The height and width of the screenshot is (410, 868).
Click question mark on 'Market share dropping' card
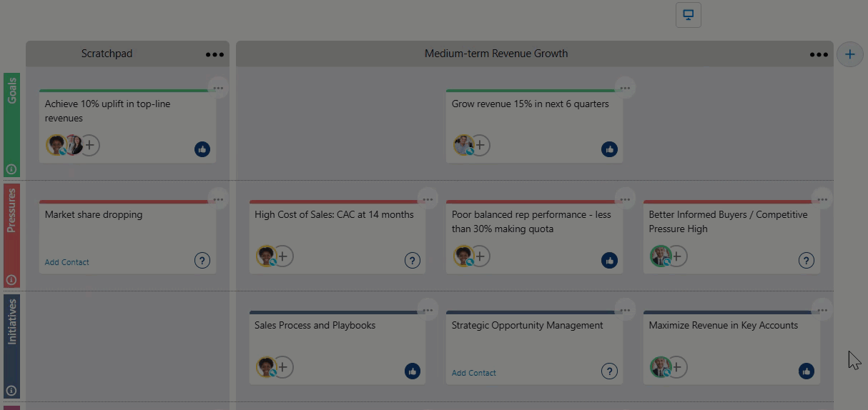202,261
